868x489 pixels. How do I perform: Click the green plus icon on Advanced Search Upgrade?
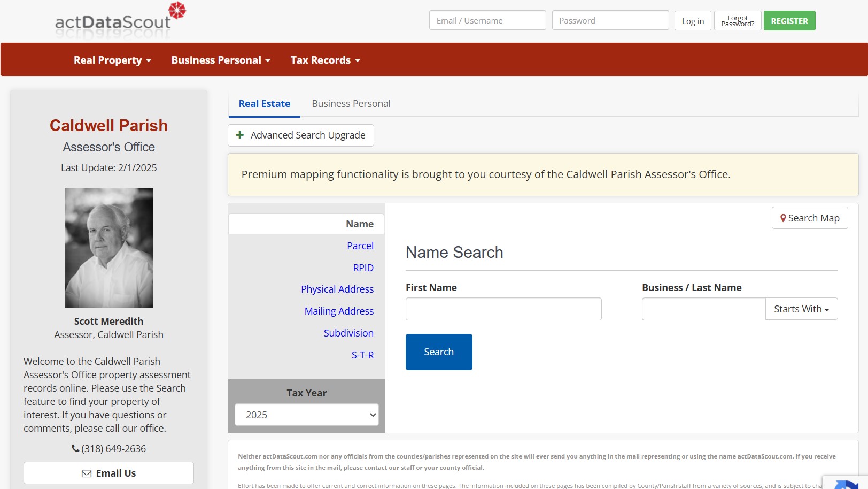[240, 135]
